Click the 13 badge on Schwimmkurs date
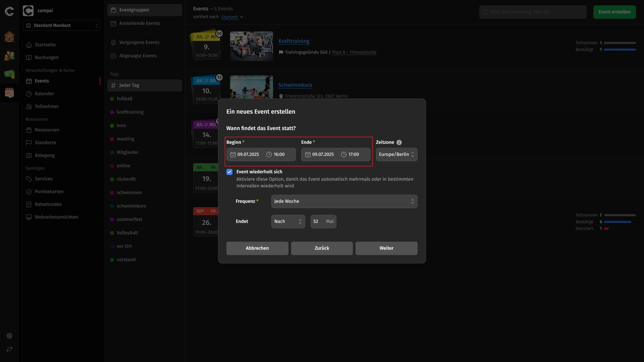Viewport: 644px width, 362px height. tap(219, 77)
